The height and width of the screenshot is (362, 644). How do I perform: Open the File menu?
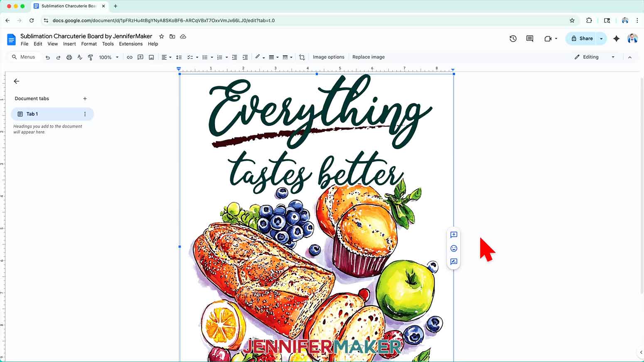[25, 44]
